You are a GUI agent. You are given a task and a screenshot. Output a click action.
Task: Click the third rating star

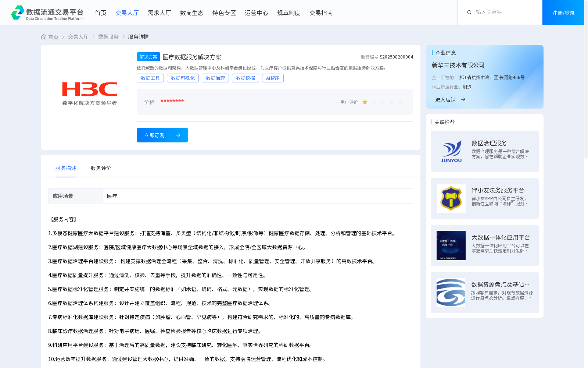(383, 102)
